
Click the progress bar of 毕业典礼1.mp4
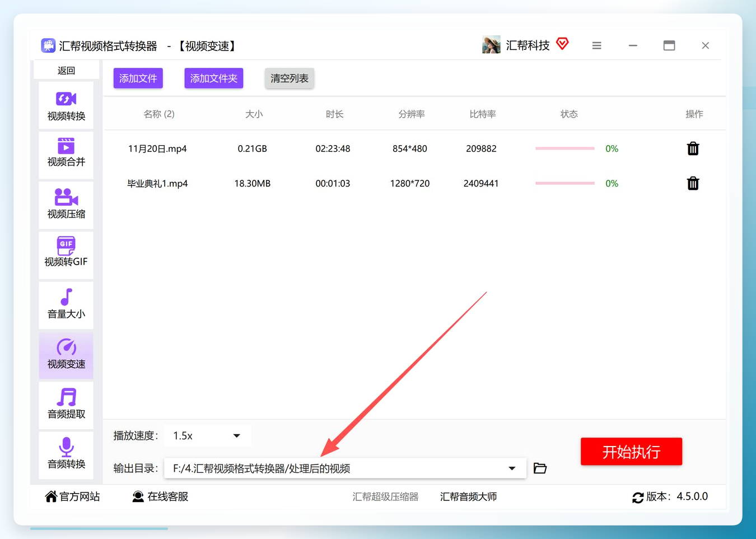tap(564, 183)
